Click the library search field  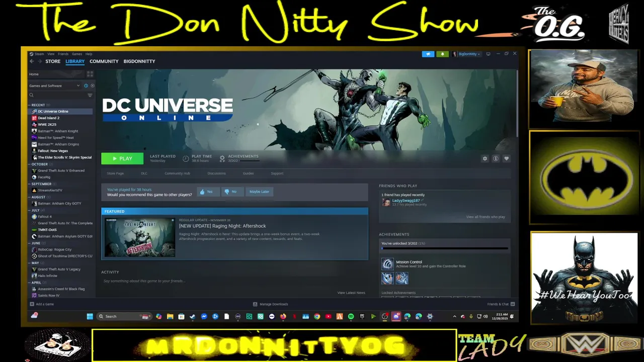coord(57,95)
